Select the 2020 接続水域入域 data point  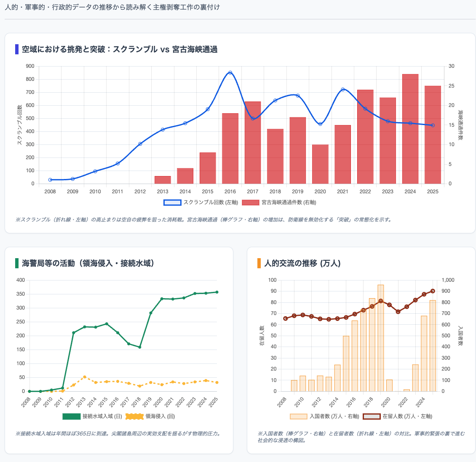coord(162,299)
